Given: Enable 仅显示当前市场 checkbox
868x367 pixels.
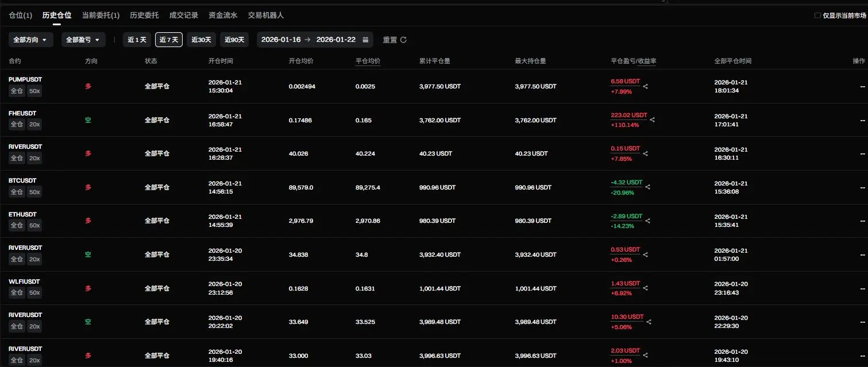Looking at the screenshot, I should pos(817,16).
